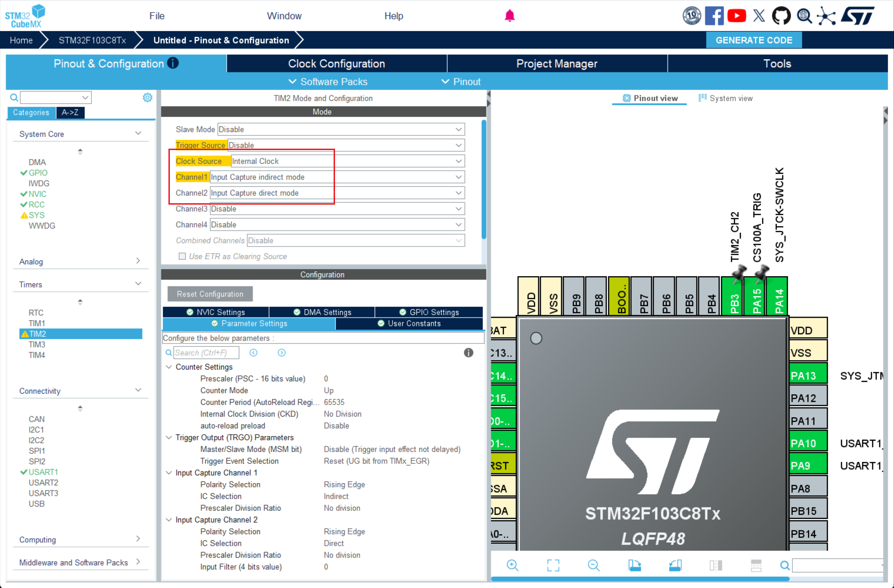Image resolution: width=894 pixels, height=588 pixels.
Task: Click the 10 years anniversary badge icon
Action: click(692, 16)
